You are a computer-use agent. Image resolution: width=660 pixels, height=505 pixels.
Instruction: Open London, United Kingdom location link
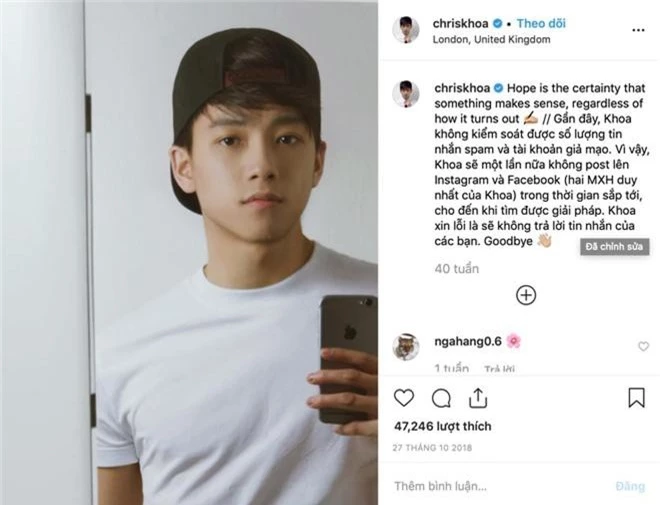(x=491, y=39)
